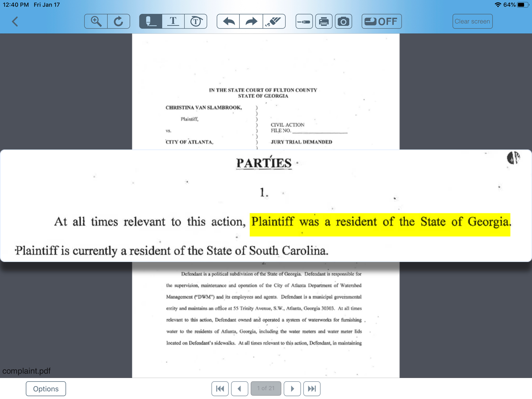Go back using the left chevron
The width and height of the screenshot is (532, 399).
(x=15, y=21)
